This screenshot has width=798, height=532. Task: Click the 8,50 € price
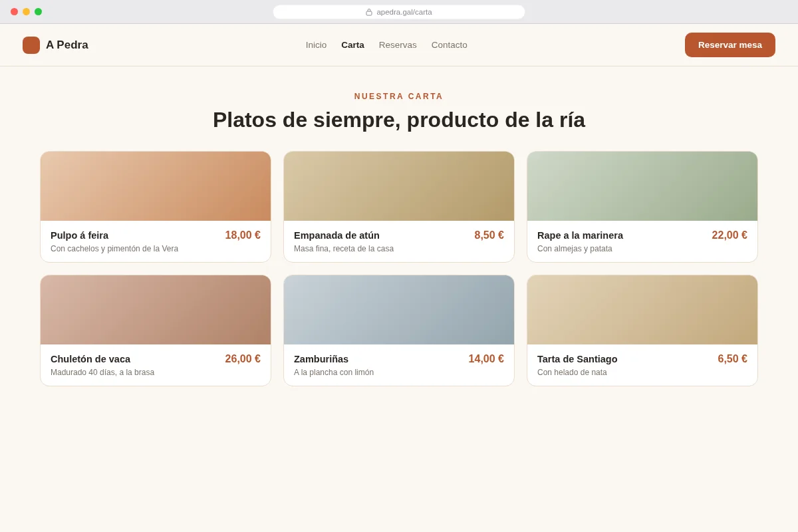tap(489, 235)
